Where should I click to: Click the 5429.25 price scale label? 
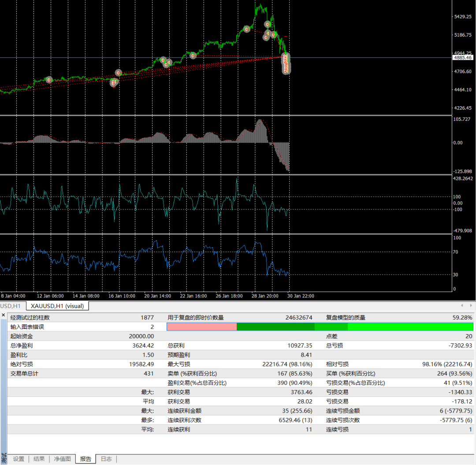(463, 17)
